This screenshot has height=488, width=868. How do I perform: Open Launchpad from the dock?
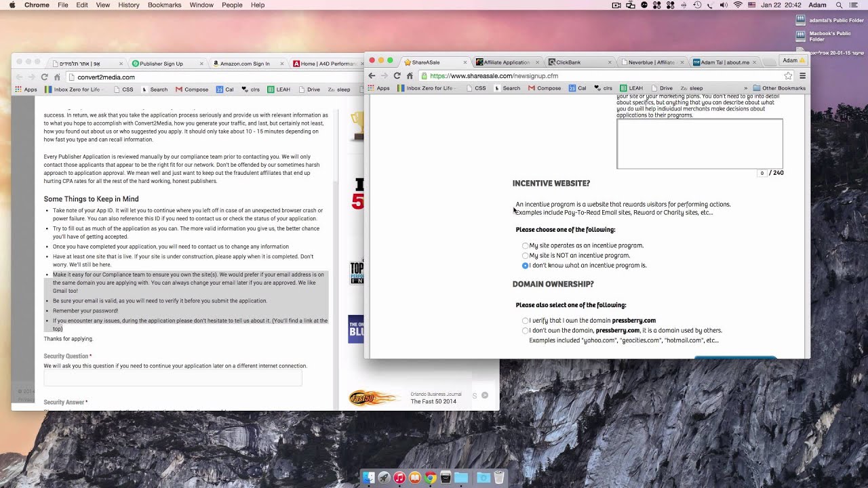tap(384, 478)
